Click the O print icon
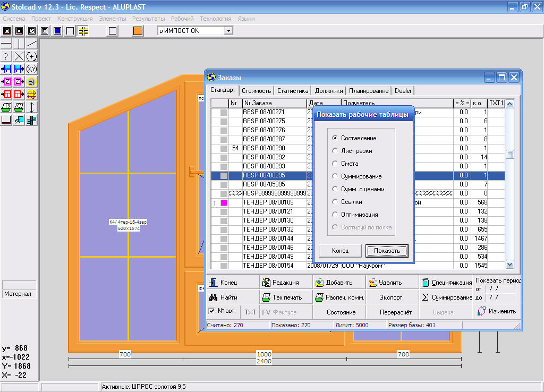This screenshot has width=544, height=392. click(19, 107)
